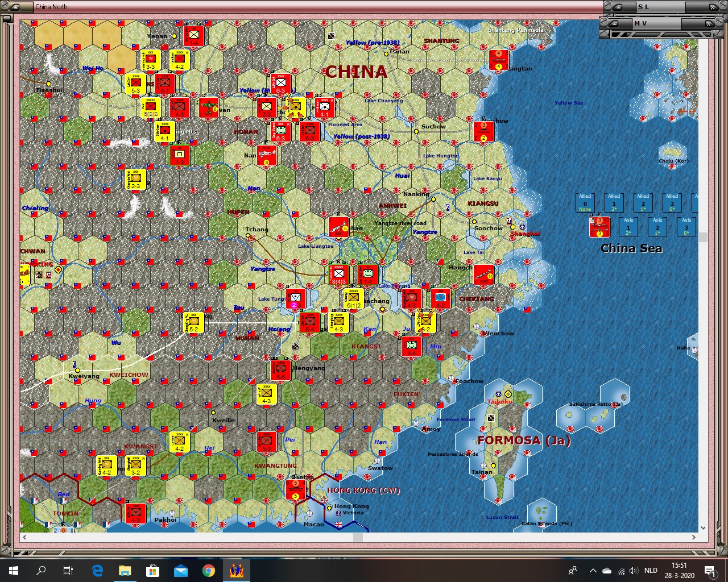Open Google Chrome from the taskbar

tap(208, 571)
